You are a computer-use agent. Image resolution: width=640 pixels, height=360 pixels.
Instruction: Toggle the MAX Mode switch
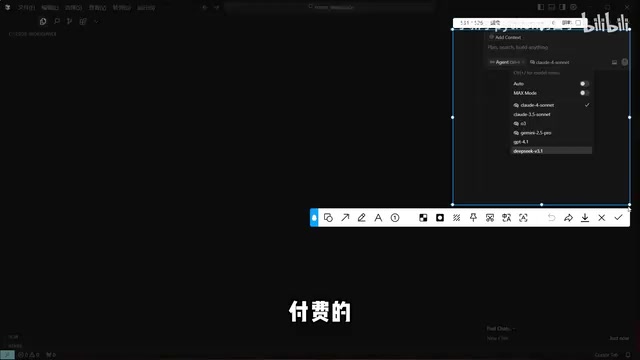(584, 93)
